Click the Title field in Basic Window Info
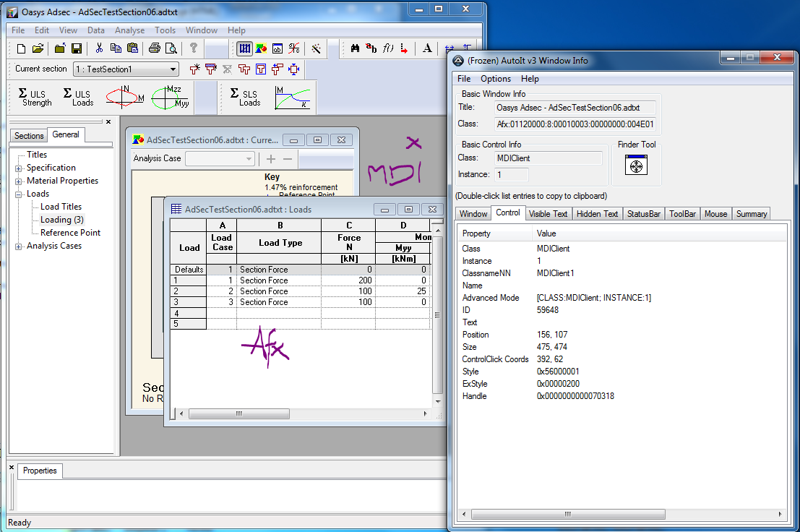 point(575,108)
